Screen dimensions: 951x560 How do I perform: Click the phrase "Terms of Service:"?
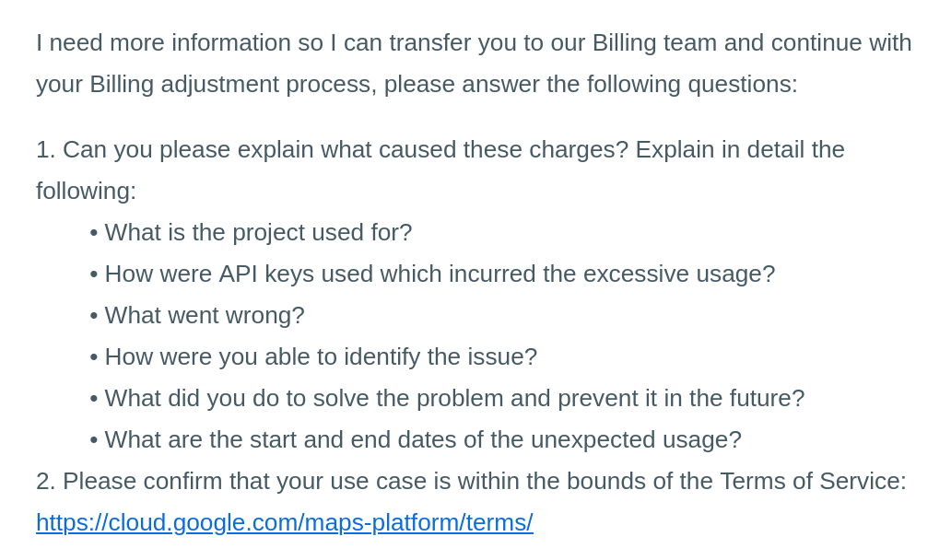[813, 481]
